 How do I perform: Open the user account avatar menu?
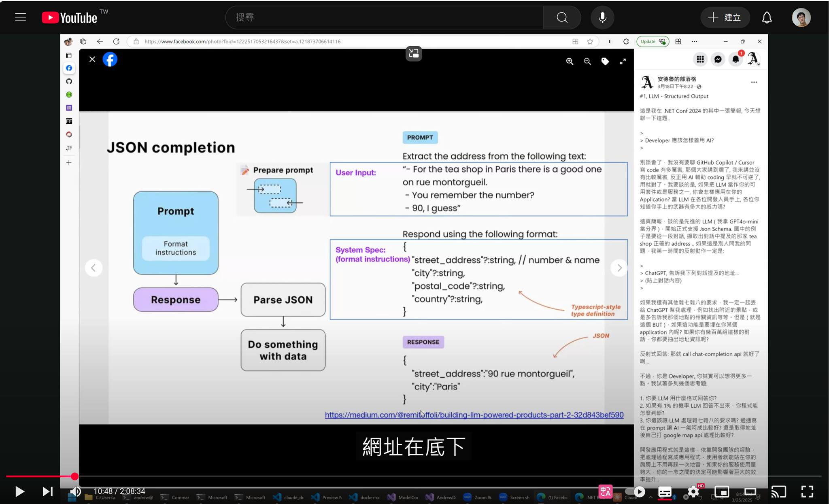[x=801, y=17]
